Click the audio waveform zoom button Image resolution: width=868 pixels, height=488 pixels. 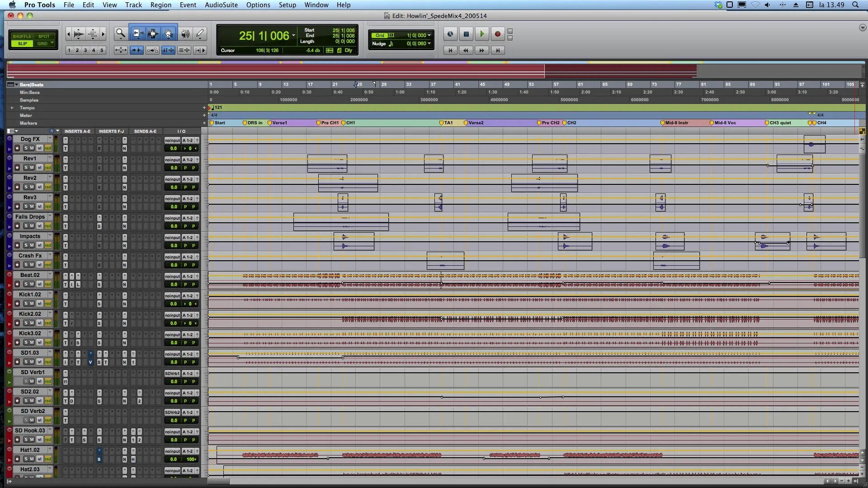pos(79,34)
